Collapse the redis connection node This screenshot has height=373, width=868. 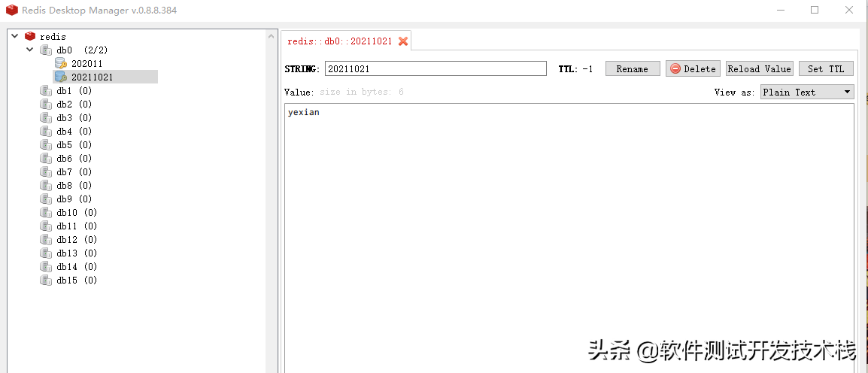[15, 36]
